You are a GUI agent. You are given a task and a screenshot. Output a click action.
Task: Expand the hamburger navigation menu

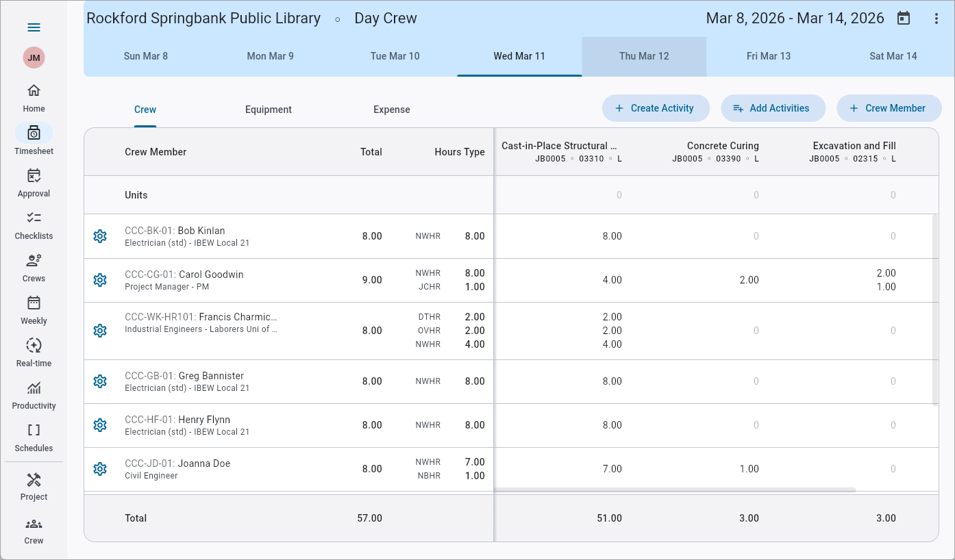(x=34, y=27)
